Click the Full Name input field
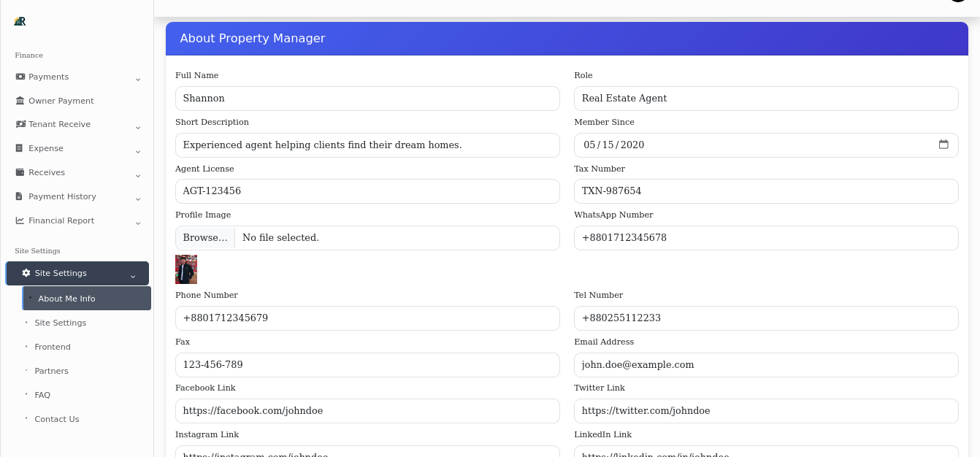This screenshot has width=980, height=457. point(367,98)
